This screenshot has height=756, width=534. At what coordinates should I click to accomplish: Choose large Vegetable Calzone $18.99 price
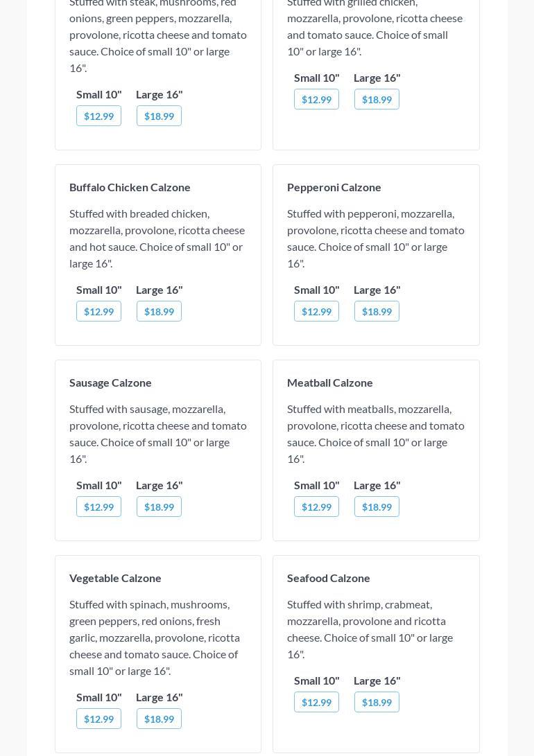(159, 719)
